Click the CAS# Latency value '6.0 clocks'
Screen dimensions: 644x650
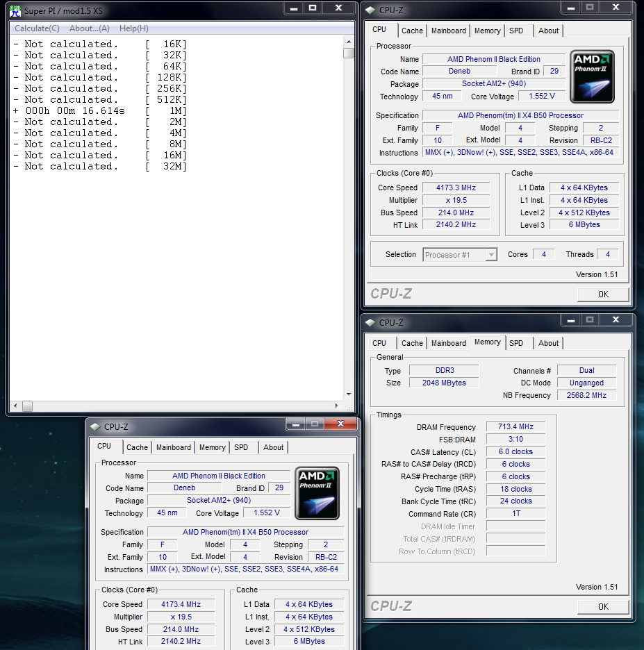pyautogui.click(x=516, y=451)
